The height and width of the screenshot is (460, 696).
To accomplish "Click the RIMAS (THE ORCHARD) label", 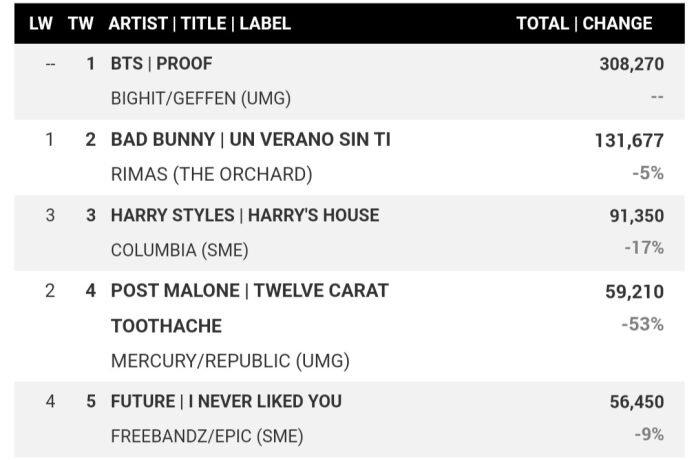I will (211, 174).
